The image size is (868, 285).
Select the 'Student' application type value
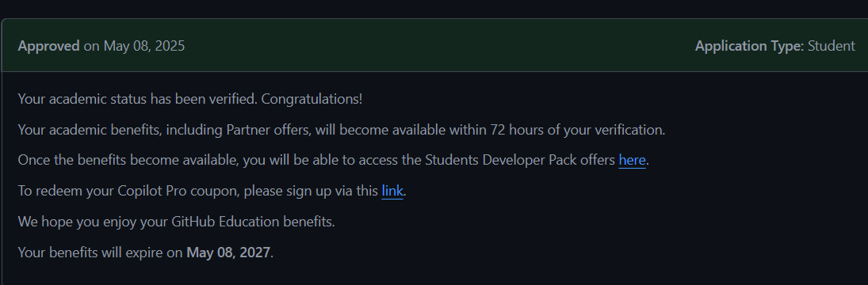[x=831, y=46]
